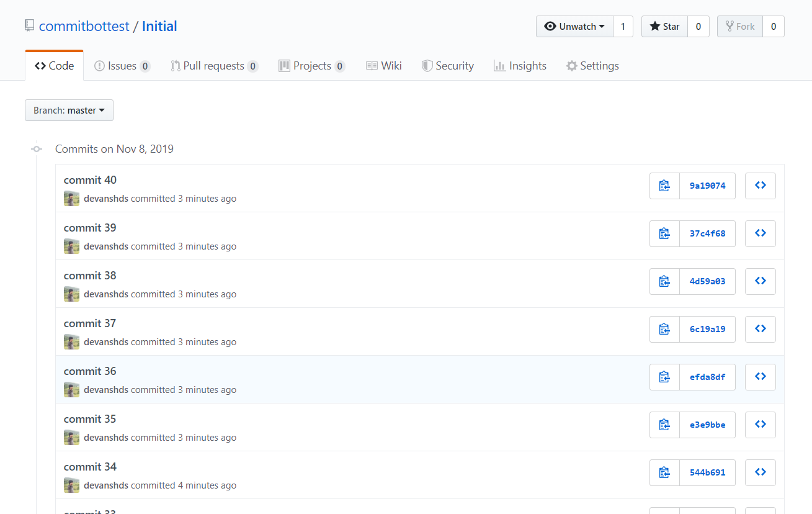The width and height of the screenshot is (812, 514).
Task: Click '4 minutes ago' on commit 34
Action: tap(207, 485)
